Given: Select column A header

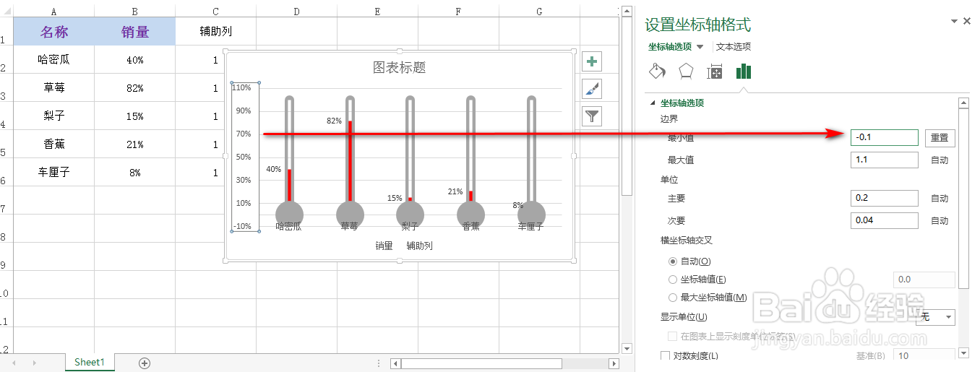Looking at the screenshot, I should [53, 12].
